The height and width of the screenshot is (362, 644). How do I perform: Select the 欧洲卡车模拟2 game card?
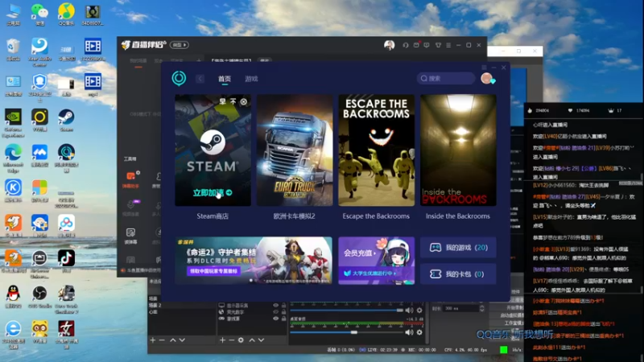click(295, 150)
